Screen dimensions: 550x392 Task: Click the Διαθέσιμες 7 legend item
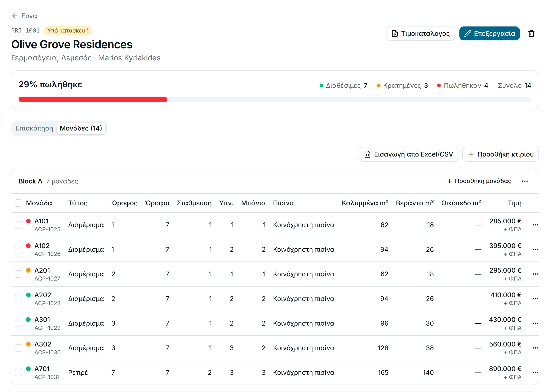tap(343, 85)
